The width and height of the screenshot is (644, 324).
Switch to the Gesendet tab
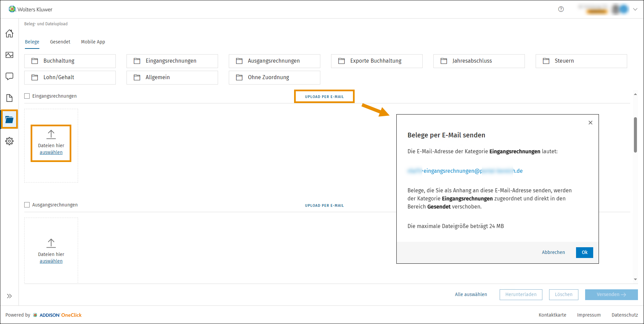[60, 42]
